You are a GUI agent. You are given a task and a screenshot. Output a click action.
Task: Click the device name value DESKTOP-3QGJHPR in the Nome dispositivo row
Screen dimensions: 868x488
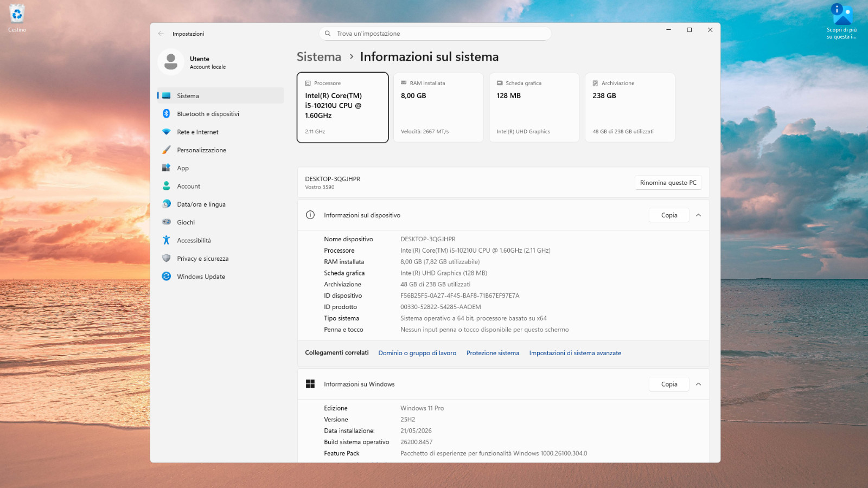pos(428,239)
